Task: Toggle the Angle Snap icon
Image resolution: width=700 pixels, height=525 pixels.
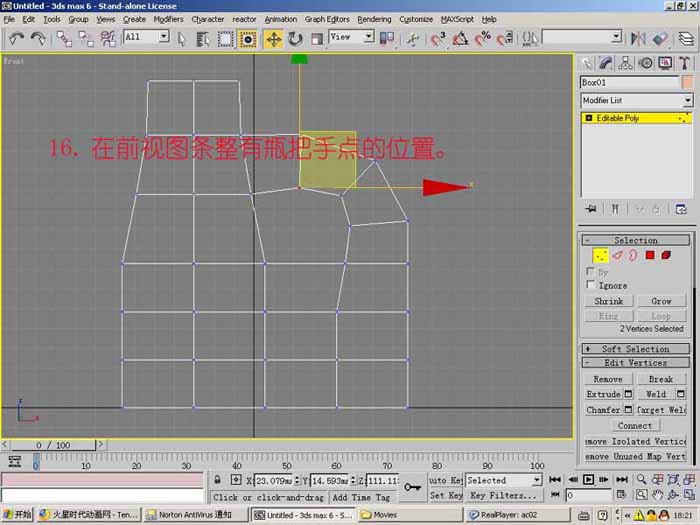Action: click(x=460, y=39)
